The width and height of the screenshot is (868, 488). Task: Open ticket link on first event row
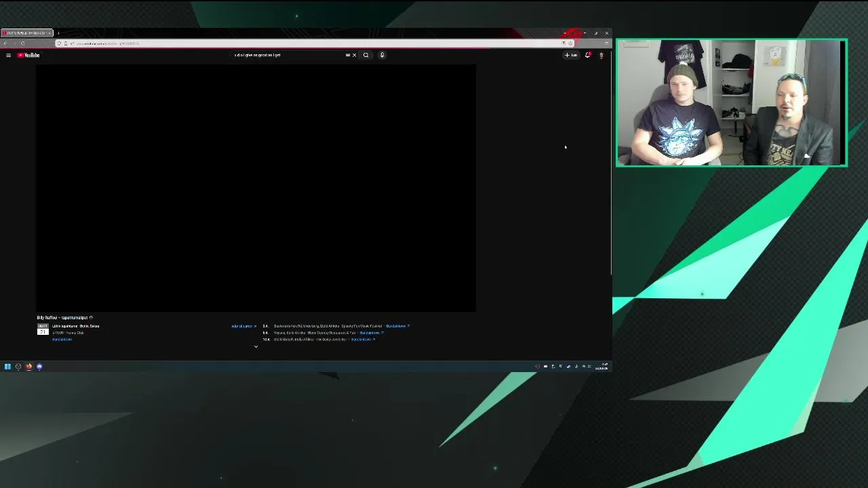pos(397,326)
